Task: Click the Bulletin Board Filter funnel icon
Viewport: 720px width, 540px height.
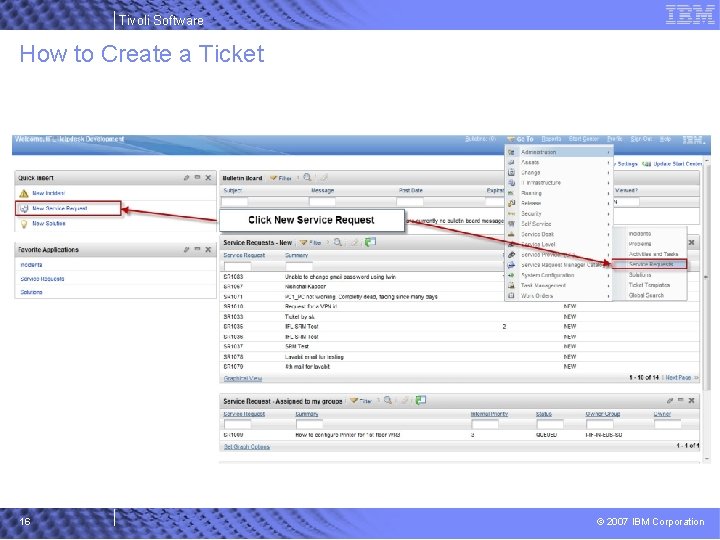Action: point(274,178)
